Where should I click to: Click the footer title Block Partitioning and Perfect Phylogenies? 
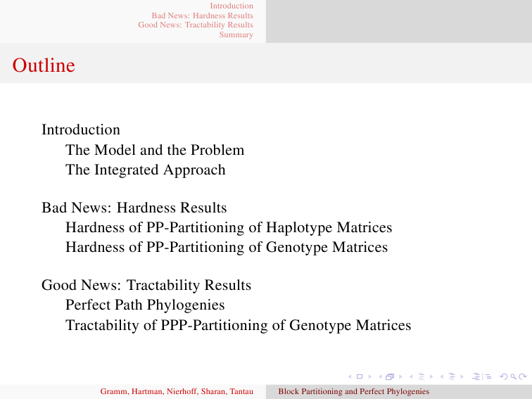click(354, 391)
